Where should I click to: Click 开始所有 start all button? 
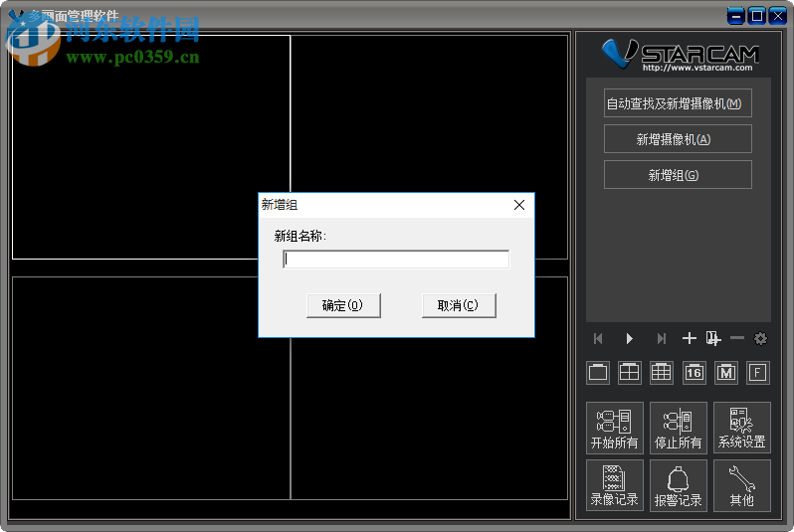point(615,429)
